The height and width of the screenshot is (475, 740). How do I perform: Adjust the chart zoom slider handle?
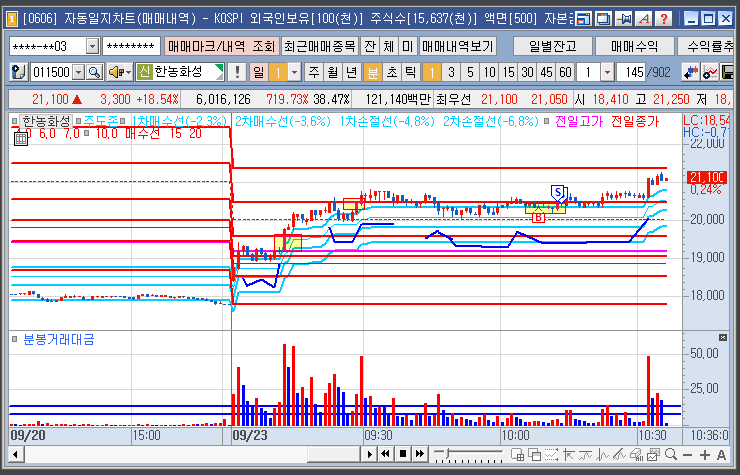(x=447, y=454)
